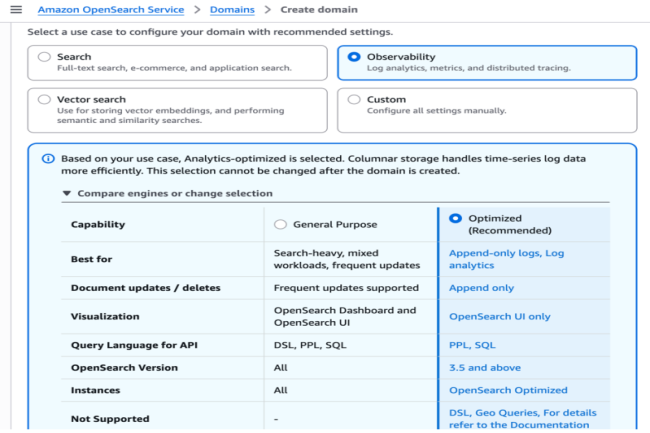The width and height of the screenshot is (650, 433).
Task: Click 'OpenSearch Version' row label
Action: pyautogui.click(x=124, y=368)
